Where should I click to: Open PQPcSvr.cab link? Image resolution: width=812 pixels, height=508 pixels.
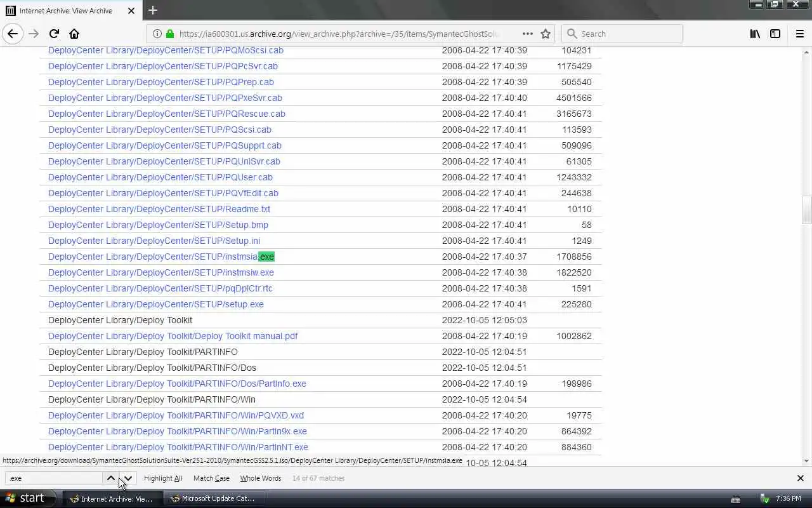[x=163, y=66]
